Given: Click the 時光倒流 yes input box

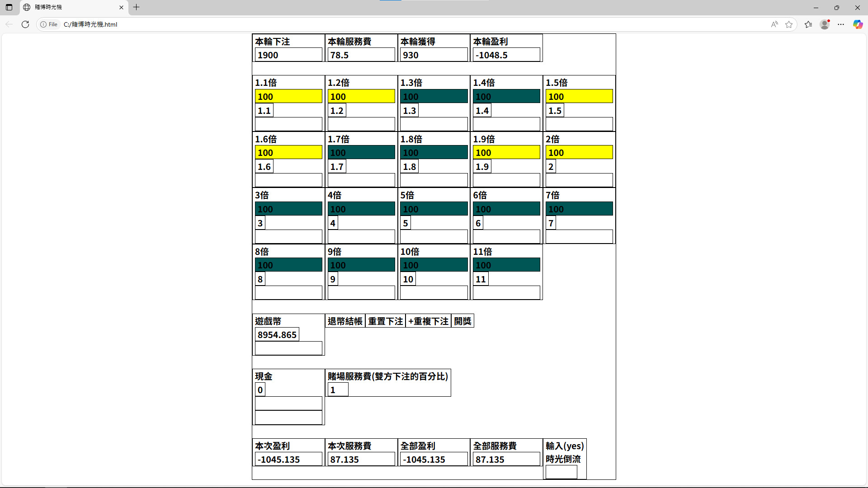Looking at the screenshot, I should pos(561,472).
